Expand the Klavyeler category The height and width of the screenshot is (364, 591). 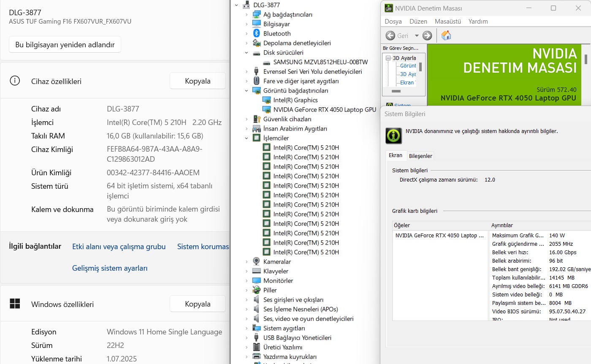click(247, 271)
